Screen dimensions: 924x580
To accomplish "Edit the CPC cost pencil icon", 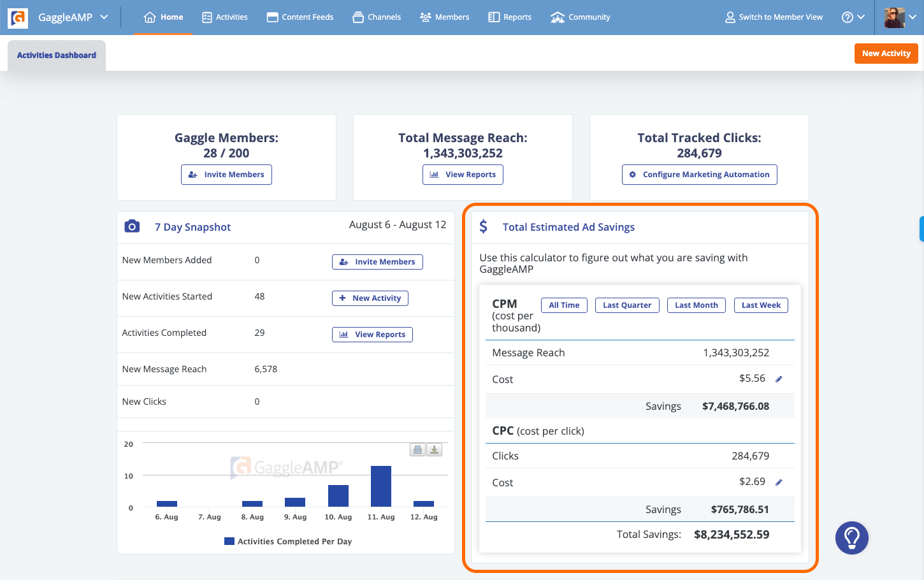I will [779, 482].
